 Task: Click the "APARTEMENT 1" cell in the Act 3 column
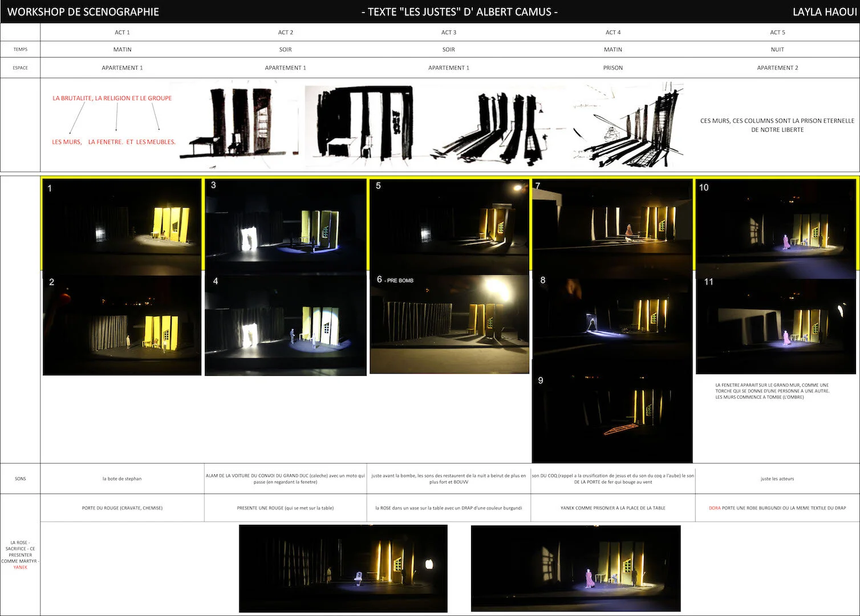pyautogui.click(x=449, y=68)
